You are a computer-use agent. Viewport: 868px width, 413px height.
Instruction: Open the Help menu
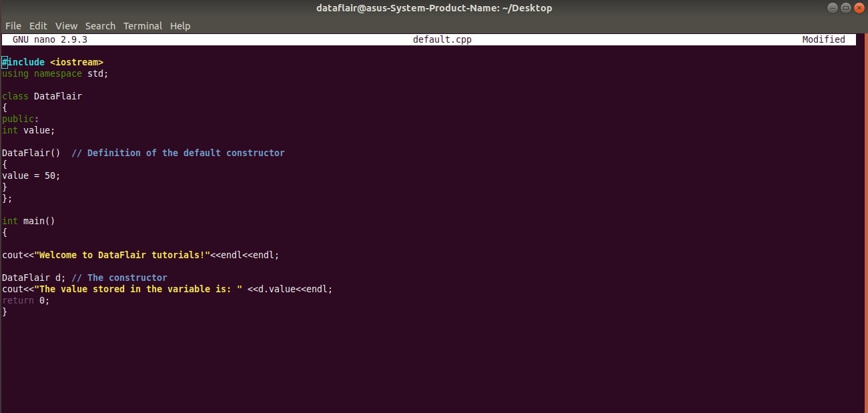tap(179, 25)
